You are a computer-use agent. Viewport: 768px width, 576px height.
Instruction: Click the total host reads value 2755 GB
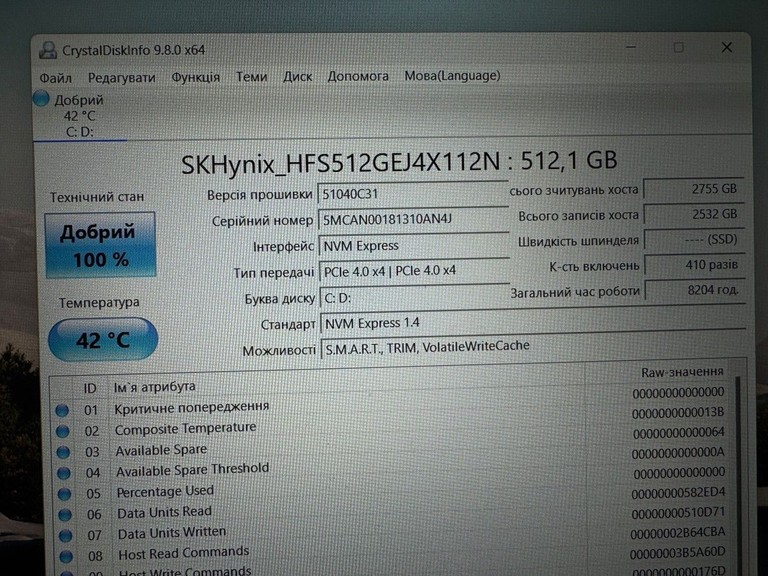(693, 189)
